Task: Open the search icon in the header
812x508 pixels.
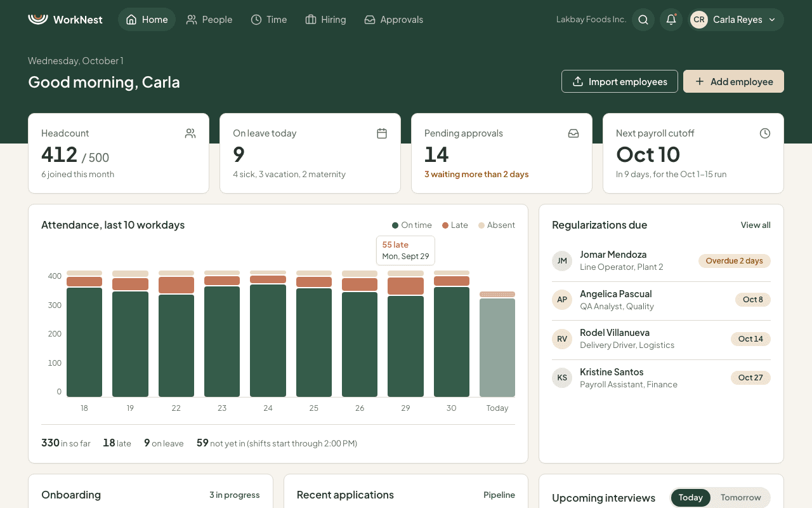Action: click(x=643, y=20)
